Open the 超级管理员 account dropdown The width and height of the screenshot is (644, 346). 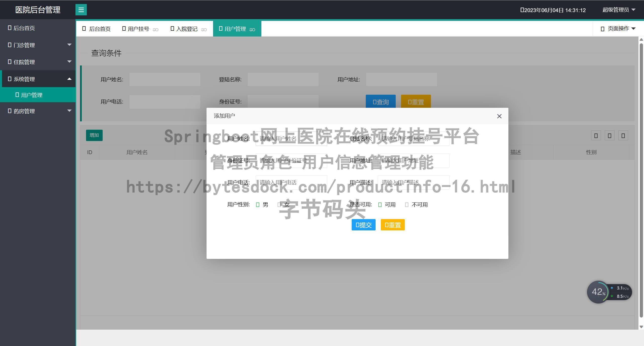(619, 10)
